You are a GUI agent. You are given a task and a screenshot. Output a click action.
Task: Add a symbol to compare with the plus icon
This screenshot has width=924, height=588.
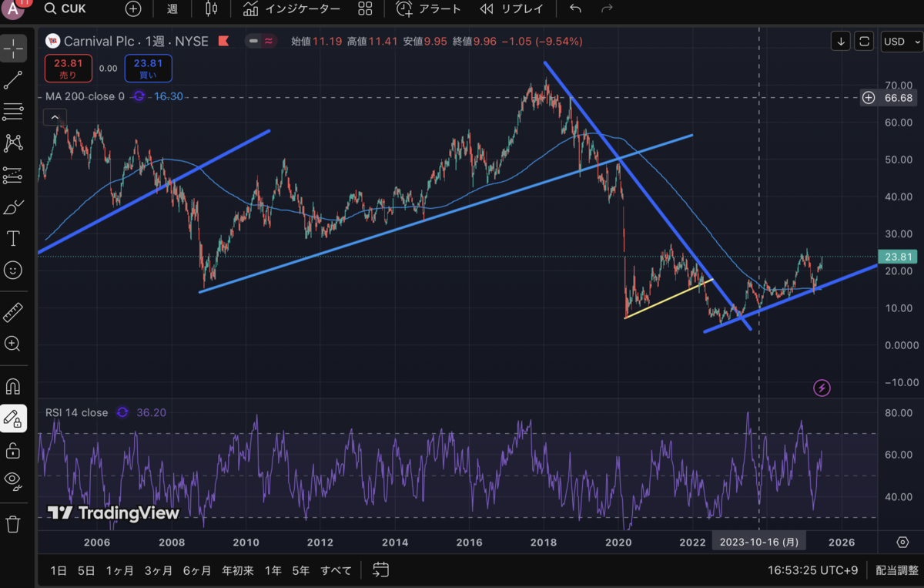(x=133, y=9)
